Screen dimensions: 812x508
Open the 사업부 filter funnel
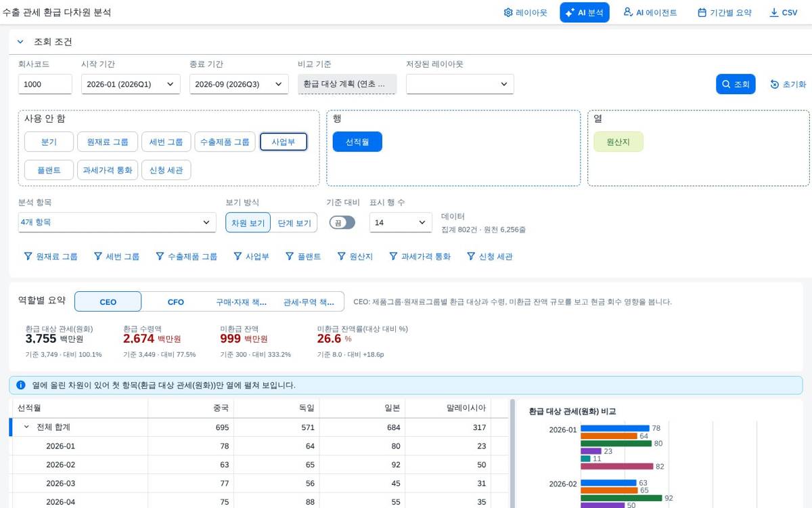(238, 256)
